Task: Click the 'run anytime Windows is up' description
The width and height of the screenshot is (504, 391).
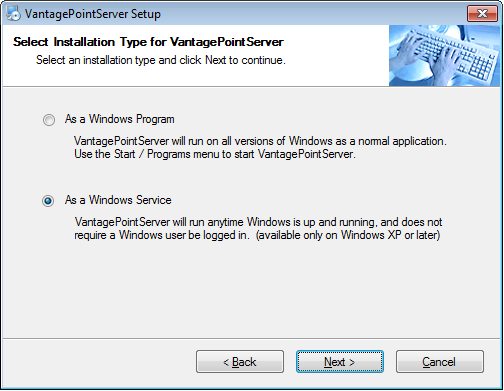Action: pyautogui.click(x=258, y=222)
